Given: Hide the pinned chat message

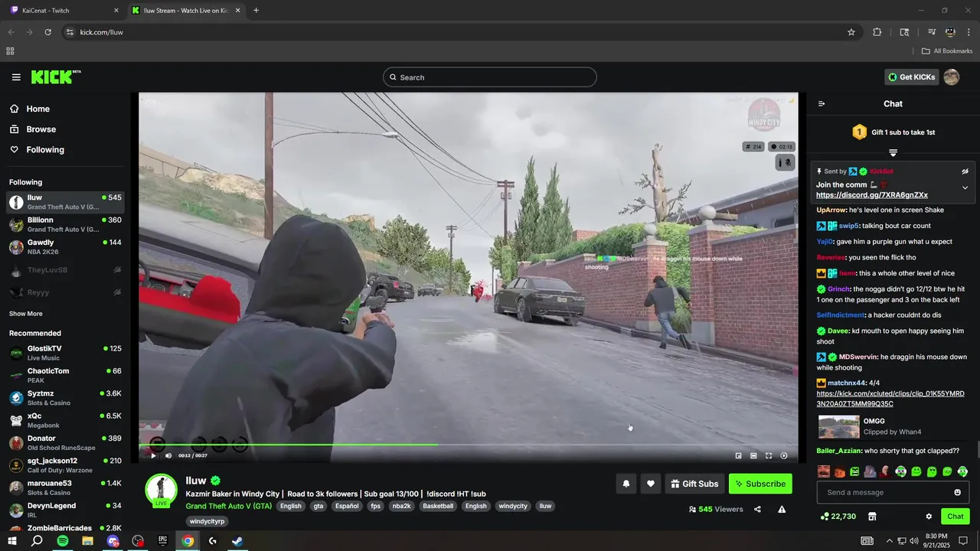Looking at the screenshot, I should click(965, 171).
